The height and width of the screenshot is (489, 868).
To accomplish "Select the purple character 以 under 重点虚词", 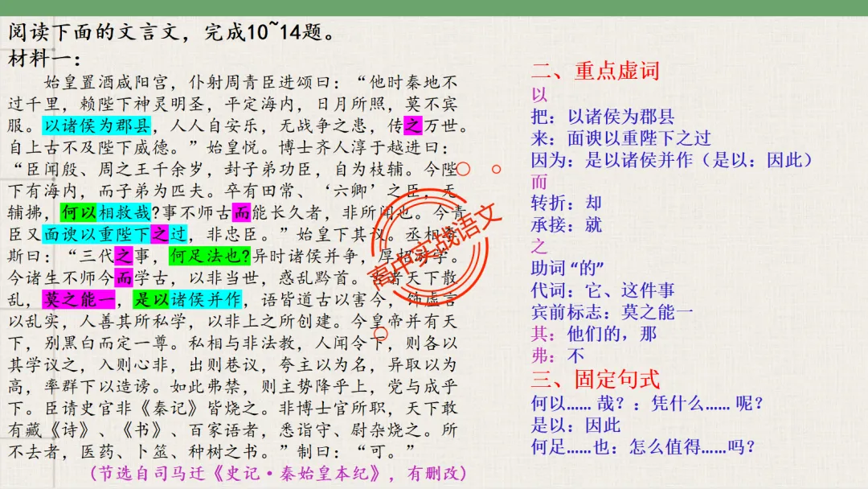I will pyautogui.click(x=536, y=93).
